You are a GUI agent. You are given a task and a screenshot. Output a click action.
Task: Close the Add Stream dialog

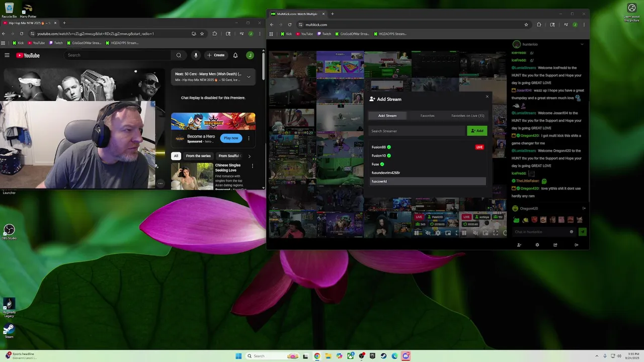[x=487, y=97]
